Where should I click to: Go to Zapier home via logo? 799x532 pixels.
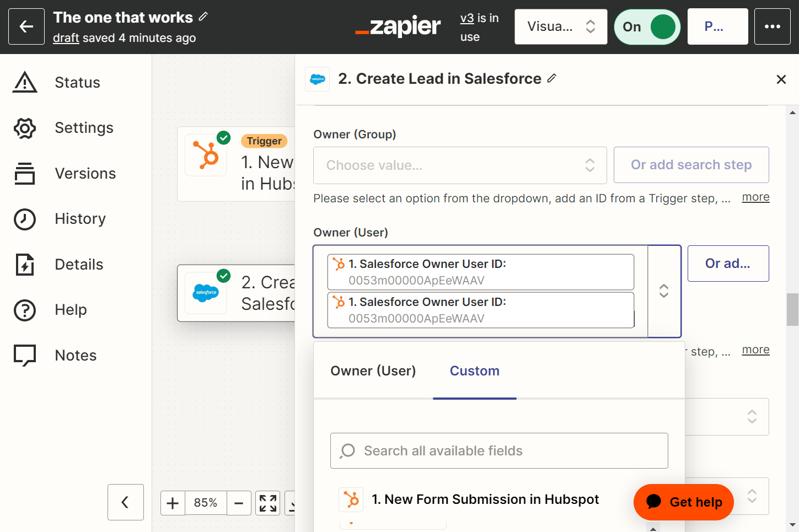tap(398, 26)
